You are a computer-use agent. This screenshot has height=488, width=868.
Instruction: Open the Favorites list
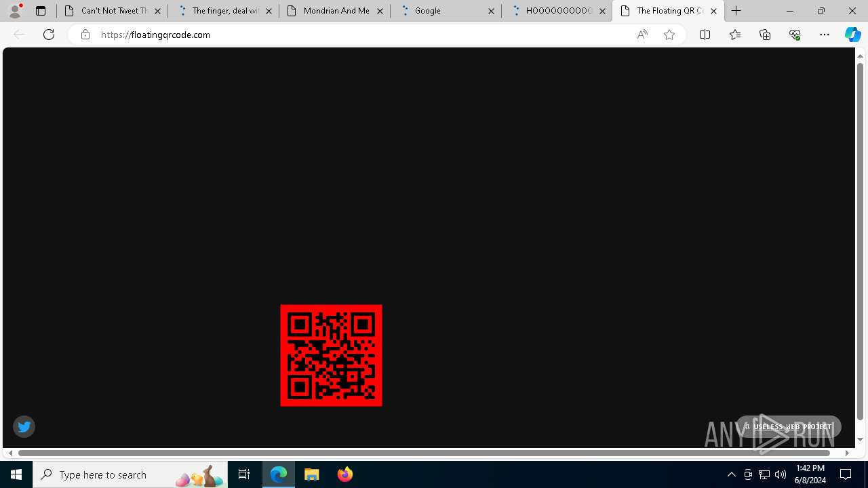[735, 35]
